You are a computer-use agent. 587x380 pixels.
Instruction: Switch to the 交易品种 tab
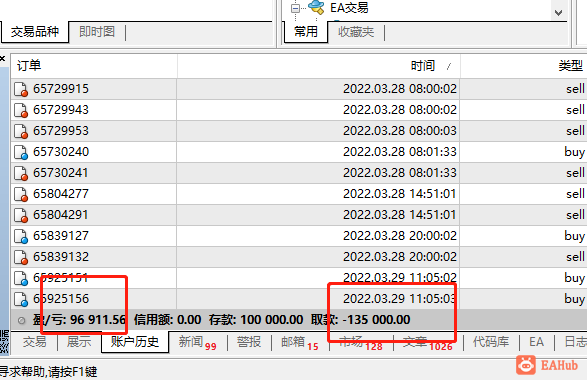(35, 32)
